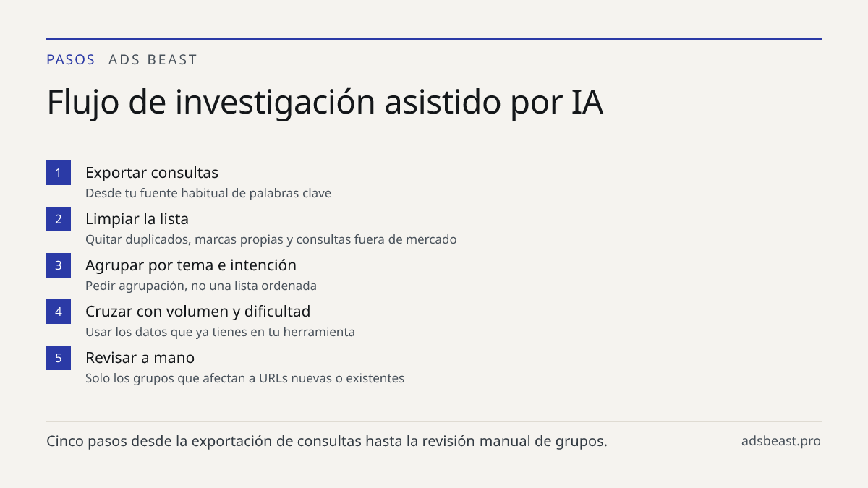Select the 'Revisar a mano' heading
This screenshot has width=868, height=488.
tap(140, 358)
